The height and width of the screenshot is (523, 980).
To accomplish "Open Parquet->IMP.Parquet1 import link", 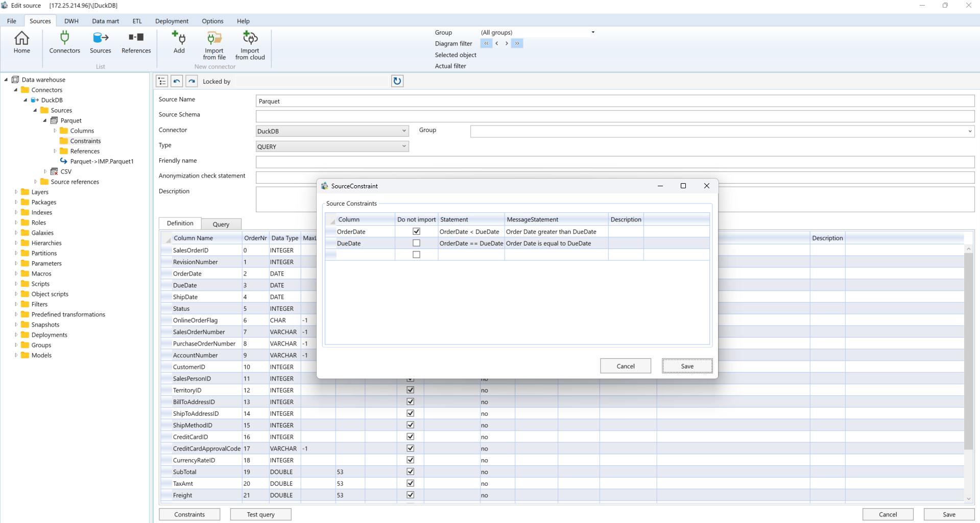I will point(102,161).
